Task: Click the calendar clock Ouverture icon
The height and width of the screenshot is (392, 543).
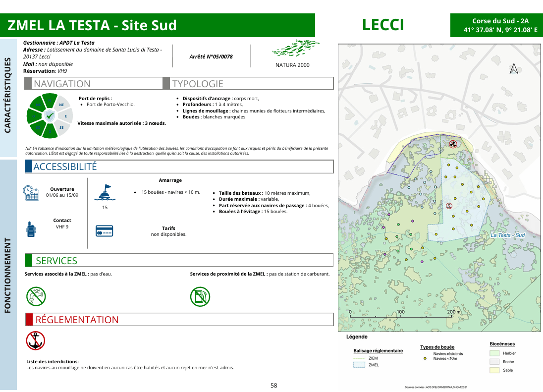Action: (31, 193)
